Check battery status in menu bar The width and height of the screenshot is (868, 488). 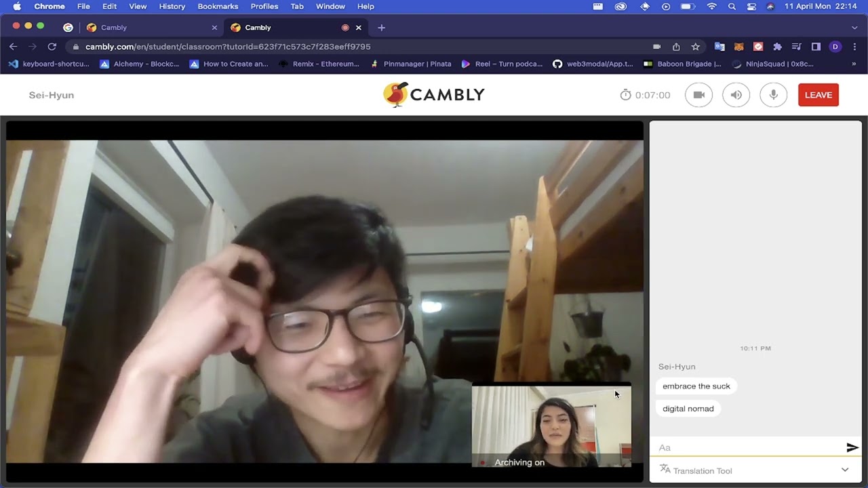(688, 7)
